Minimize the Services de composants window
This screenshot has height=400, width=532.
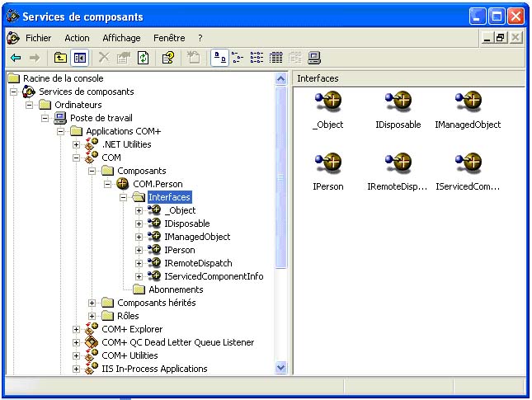pyautogui.click(x=478, y=16)
